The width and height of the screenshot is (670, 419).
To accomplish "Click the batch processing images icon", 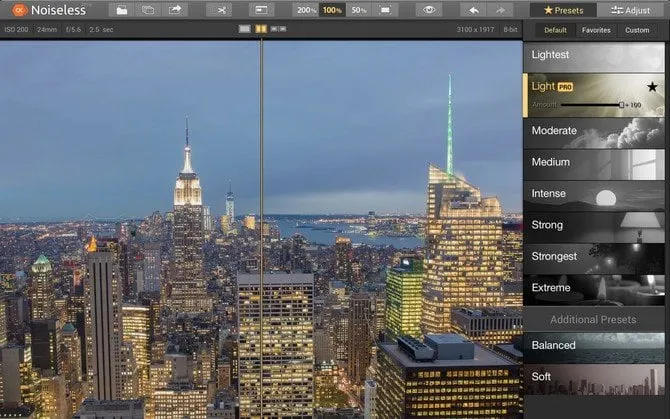I will 148,10.
